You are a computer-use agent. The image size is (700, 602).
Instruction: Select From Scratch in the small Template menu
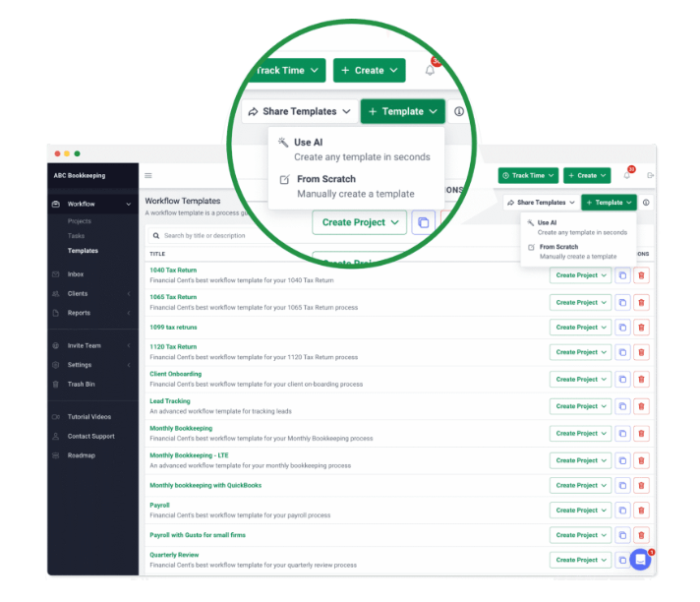click(578, 252)
